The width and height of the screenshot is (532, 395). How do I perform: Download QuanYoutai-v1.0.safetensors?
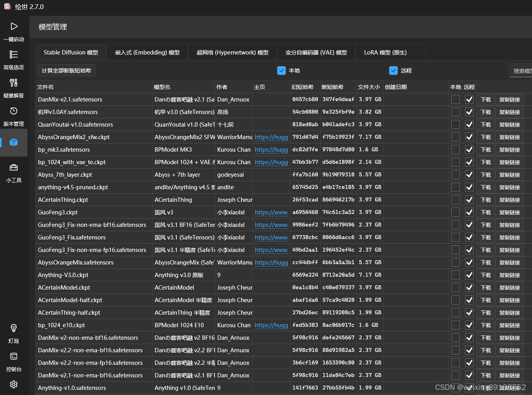(x=486, y=125)
